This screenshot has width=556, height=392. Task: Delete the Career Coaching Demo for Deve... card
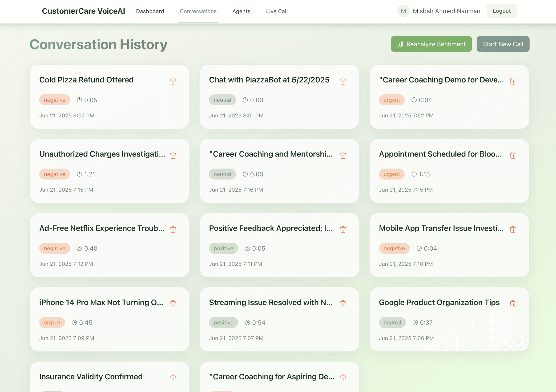point(513,81)
